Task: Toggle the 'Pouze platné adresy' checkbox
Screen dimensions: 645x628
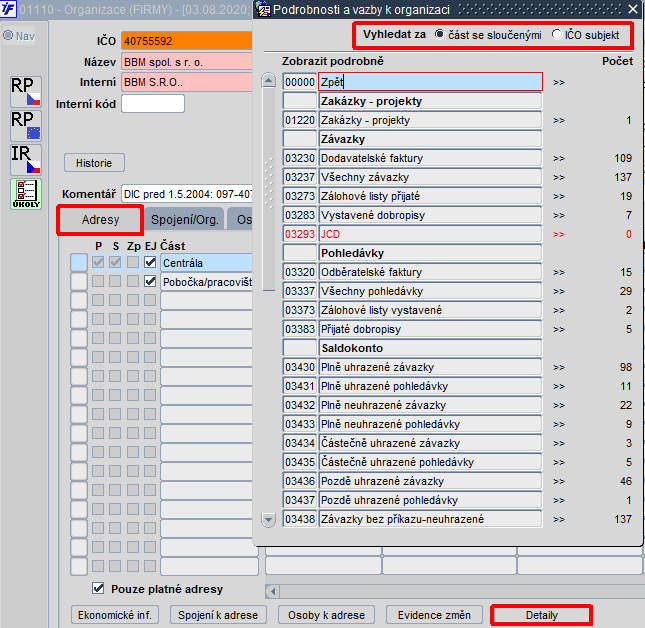Action: [98, 589]
